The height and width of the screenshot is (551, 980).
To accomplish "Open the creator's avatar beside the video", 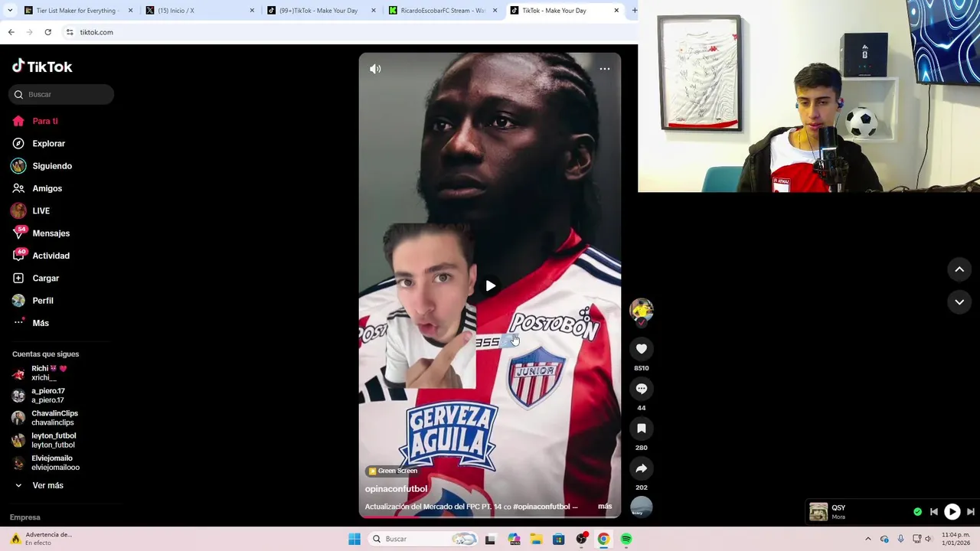I will pyautogui.click(x=642, y=309).
